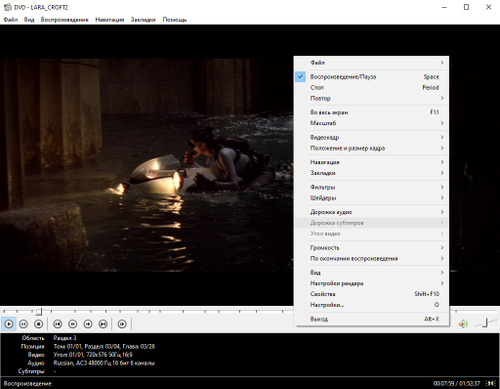Image resolution: width=500 pixels, height=389 pixels.
Task: Click the single frame step icon
Action: (x=122, y=324)
